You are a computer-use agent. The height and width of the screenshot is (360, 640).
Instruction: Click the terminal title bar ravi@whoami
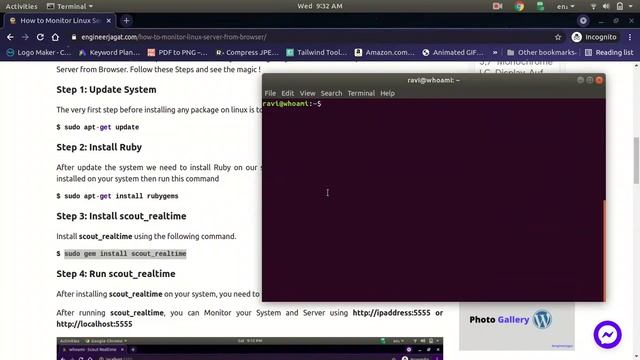pyautogui.click(x=433, y=80)
